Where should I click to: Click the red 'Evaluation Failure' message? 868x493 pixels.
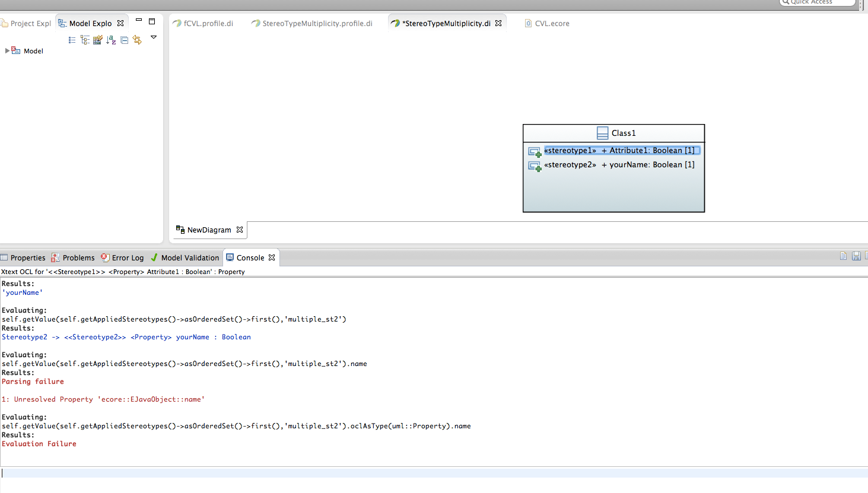pos(39,444)
